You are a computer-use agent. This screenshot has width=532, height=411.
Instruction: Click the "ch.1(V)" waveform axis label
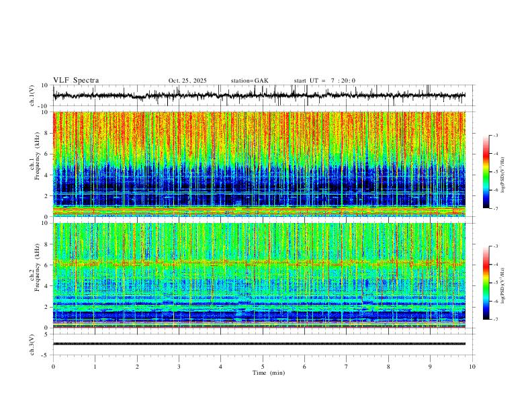click(32, 95)
